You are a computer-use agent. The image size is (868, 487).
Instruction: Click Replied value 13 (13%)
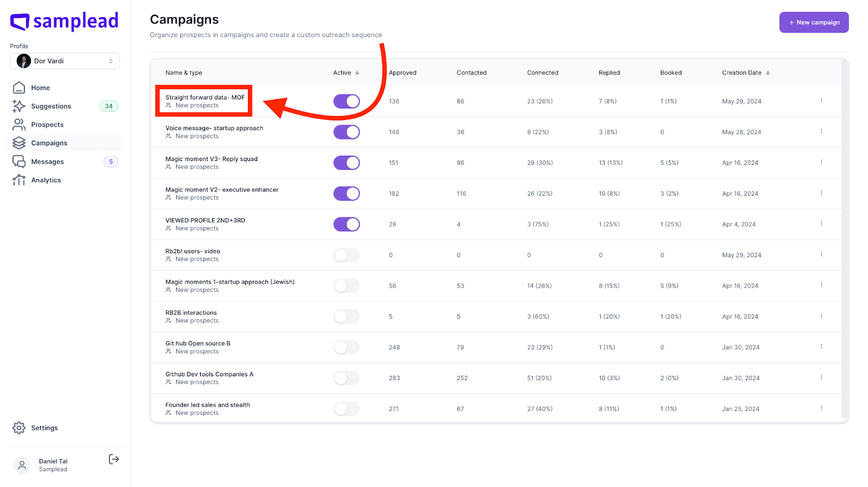611,163
